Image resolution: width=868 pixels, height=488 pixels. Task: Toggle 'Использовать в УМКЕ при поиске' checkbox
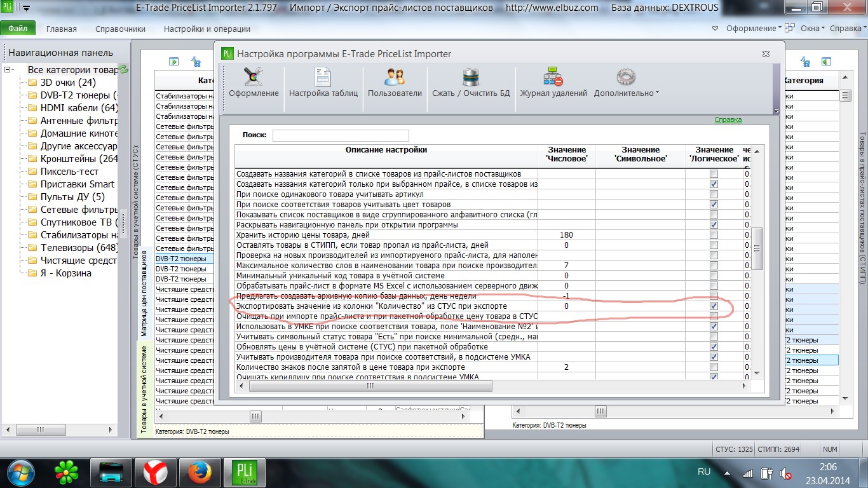pyautogui.click(x=714, y=326)
